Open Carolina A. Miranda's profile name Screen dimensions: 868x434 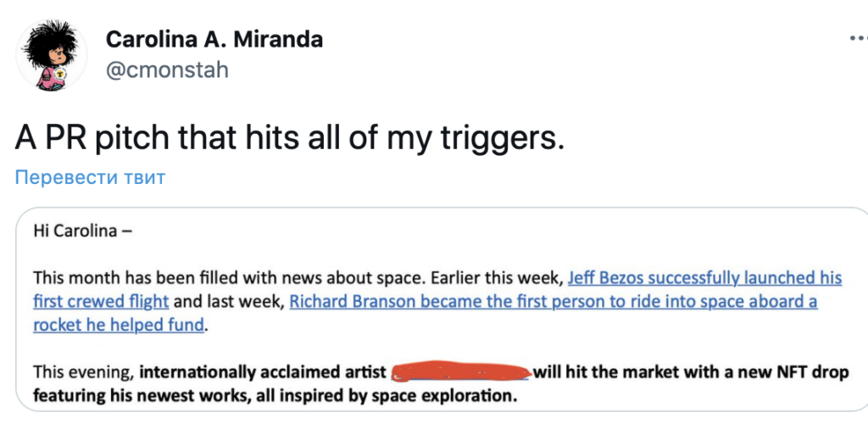pyautogui.click(x=214, y=39)
